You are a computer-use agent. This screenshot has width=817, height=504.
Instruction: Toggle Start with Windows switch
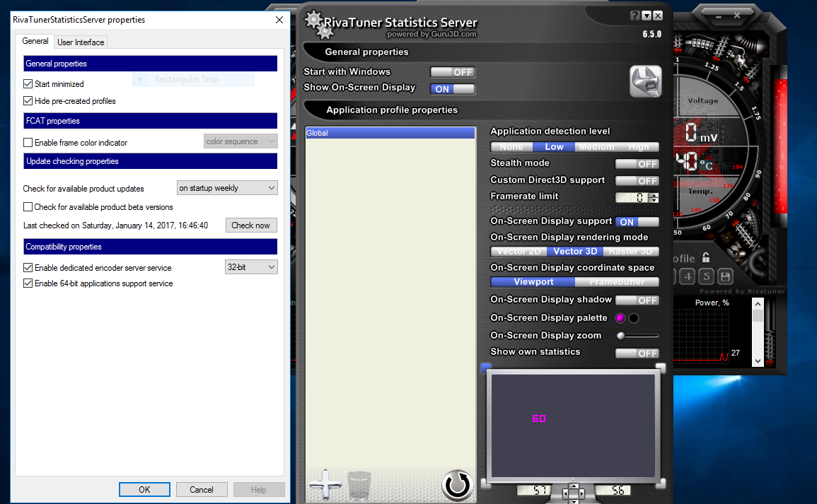tap(452, 72)
